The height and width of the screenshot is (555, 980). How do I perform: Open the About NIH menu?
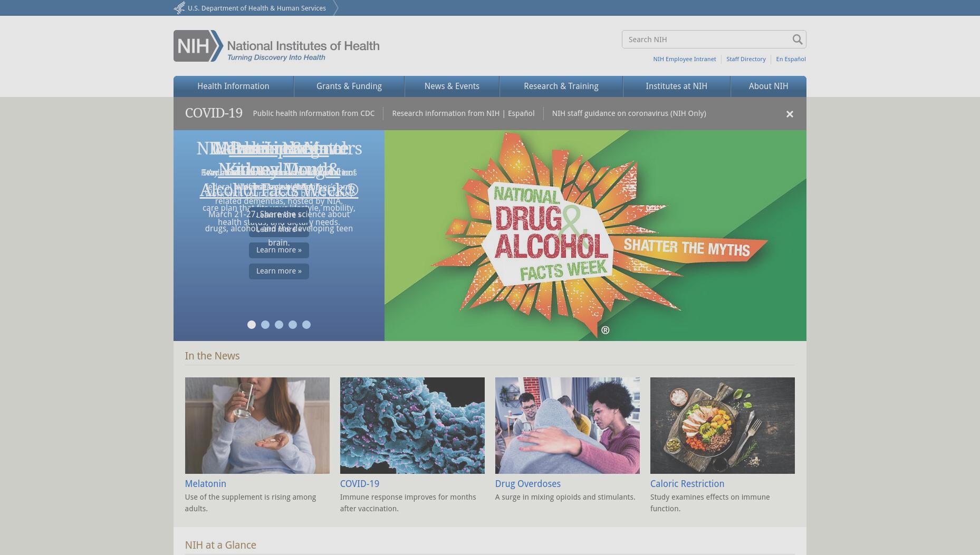[x=768, y=86]
